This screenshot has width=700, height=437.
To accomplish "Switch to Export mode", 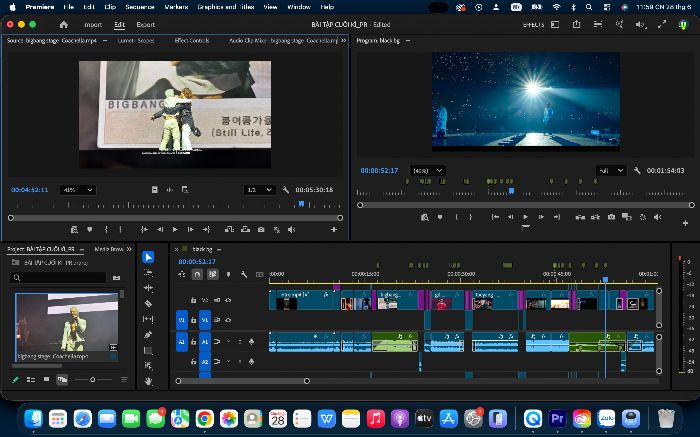I will (x=146, y=25).
